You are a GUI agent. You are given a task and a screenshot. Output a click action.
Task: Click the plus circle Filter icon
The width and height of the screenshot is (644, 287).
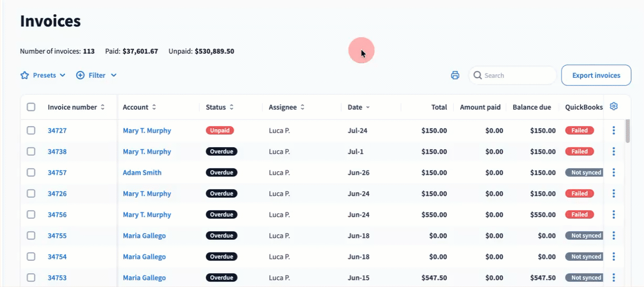[80, 75]
